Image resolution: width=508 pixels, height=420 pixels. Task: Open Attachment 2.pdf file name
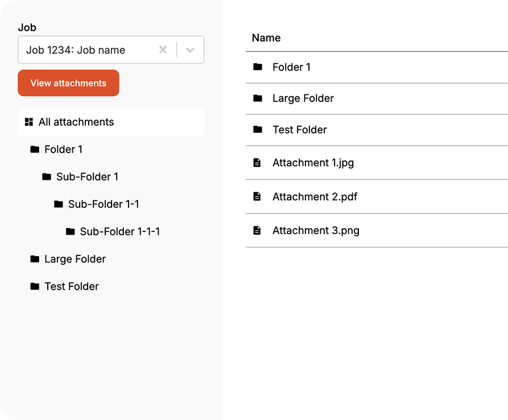[x=315, y=197]
